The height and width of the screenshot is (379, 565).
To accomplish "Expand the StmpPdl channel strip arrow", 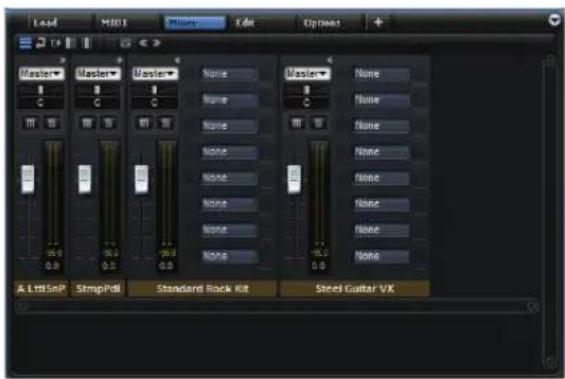I will (x=119, y=60).
